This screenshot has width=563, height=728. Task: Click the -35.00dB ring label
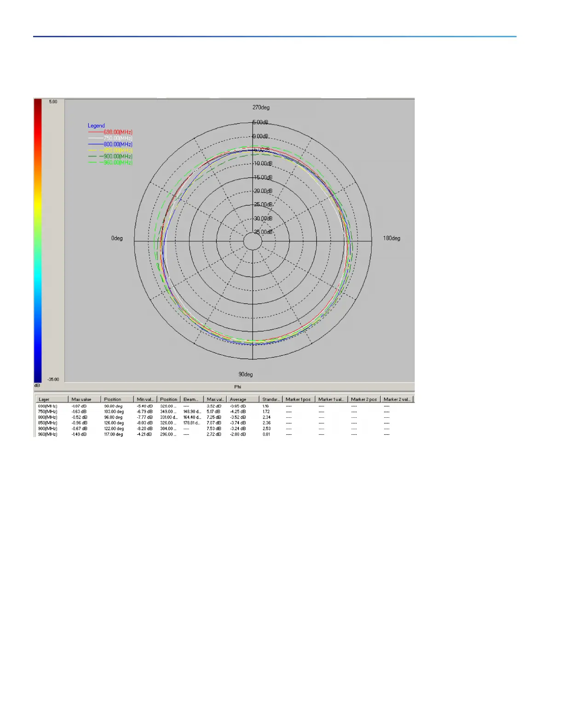tap(263, 232)
